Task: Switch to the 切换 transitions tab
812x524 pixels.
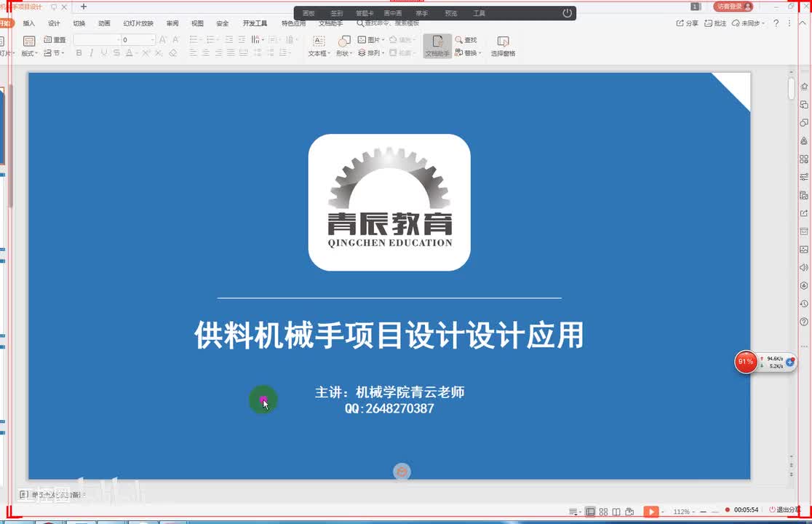Action: (79, 23)
